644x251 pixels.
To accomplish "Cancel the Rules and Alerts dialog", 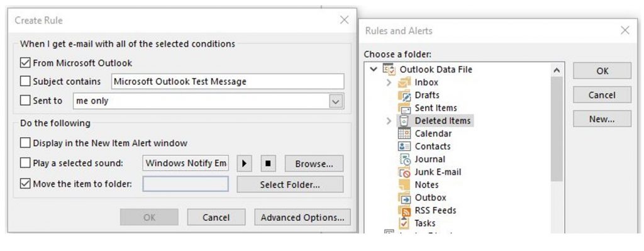I will click(602, 95).
